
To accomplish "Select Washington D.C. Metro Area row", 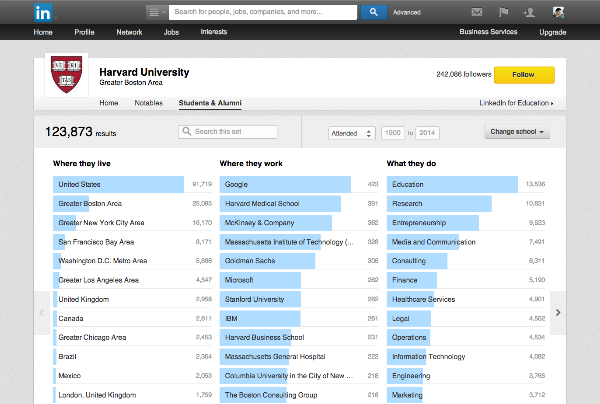I will [132, 261].
